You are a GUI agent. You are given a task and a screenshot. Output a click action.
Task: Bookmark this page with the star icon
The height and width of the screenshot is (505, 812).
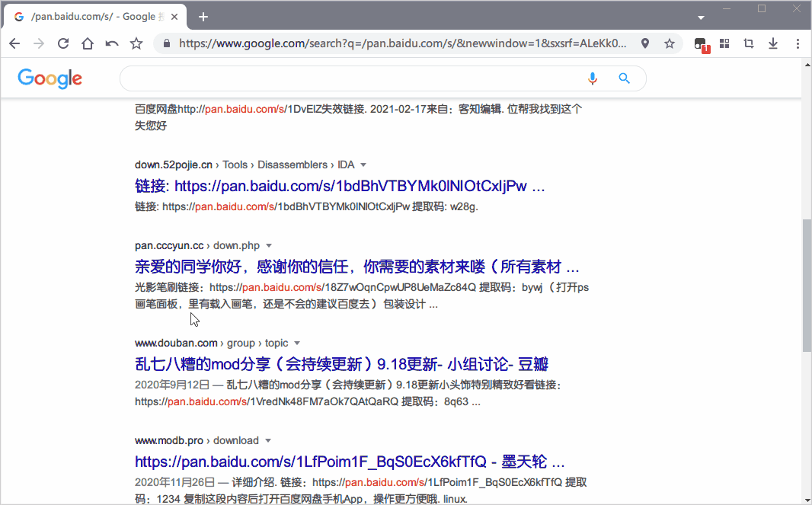tap(670, 43)
